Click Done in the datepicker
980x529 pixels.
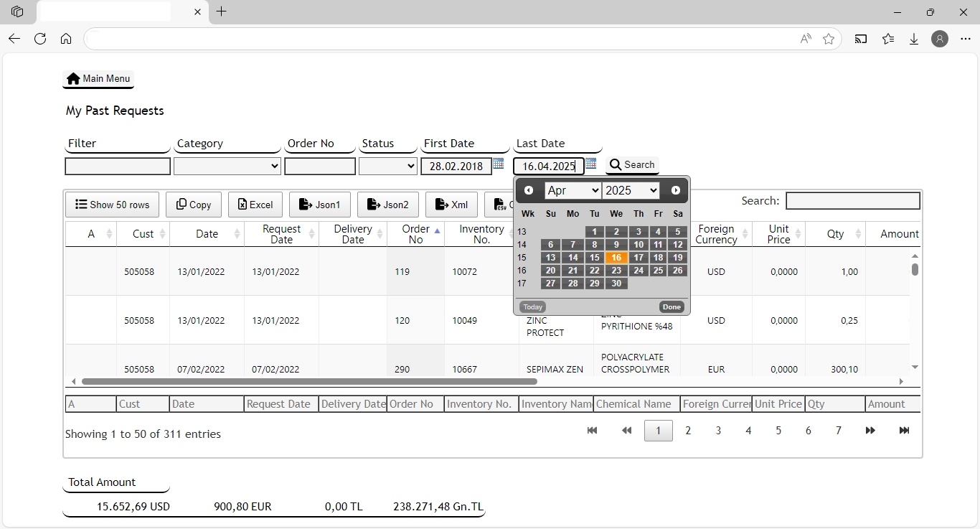tap(672, 307)
